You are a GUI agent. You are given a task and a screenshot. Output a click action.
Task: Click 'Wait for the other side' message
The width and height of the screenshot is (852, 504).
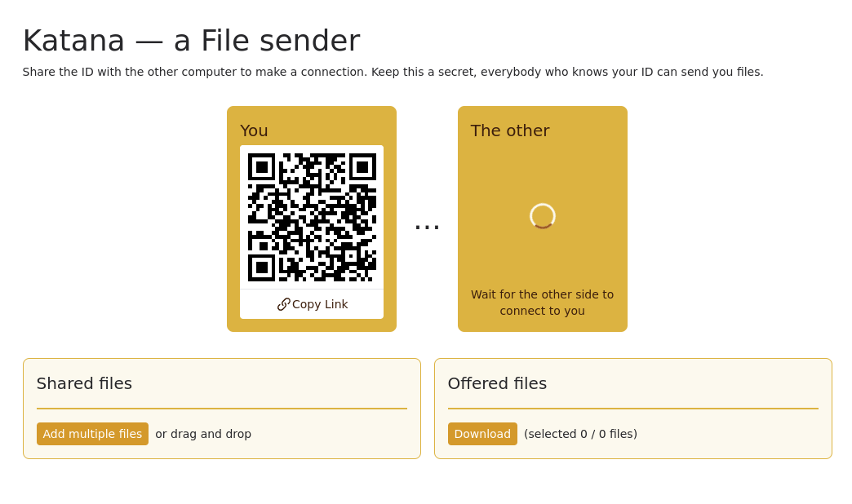coord(542,303)
